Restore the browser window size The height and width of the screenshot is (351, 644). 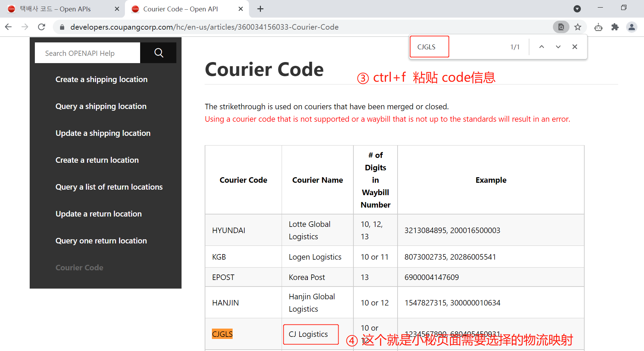[624, 8]
